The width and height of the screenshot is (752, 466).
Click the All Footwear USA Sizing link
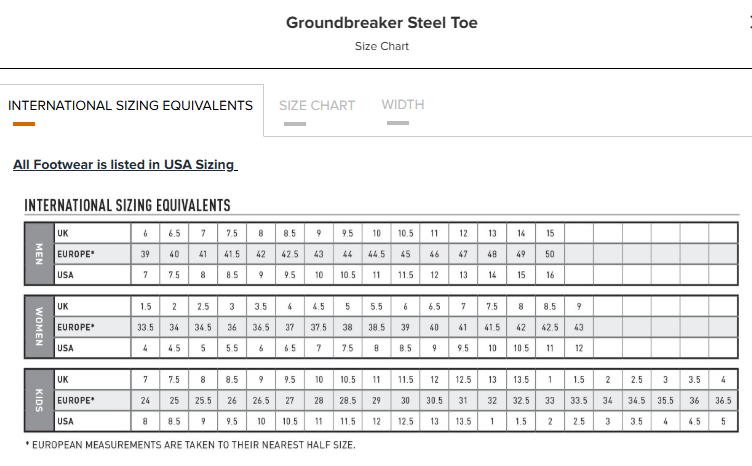point(125,164)
